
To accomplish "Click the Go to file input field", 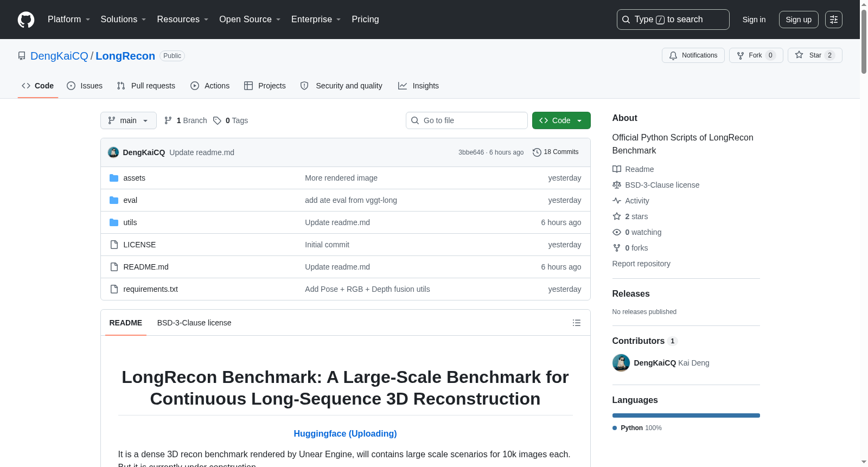I will [467, 120].
